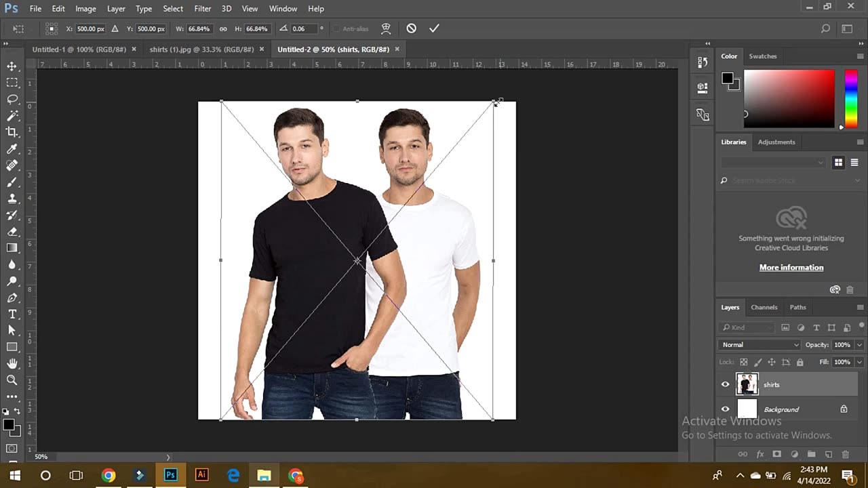Pick a color in the red color field

point(789,98)
